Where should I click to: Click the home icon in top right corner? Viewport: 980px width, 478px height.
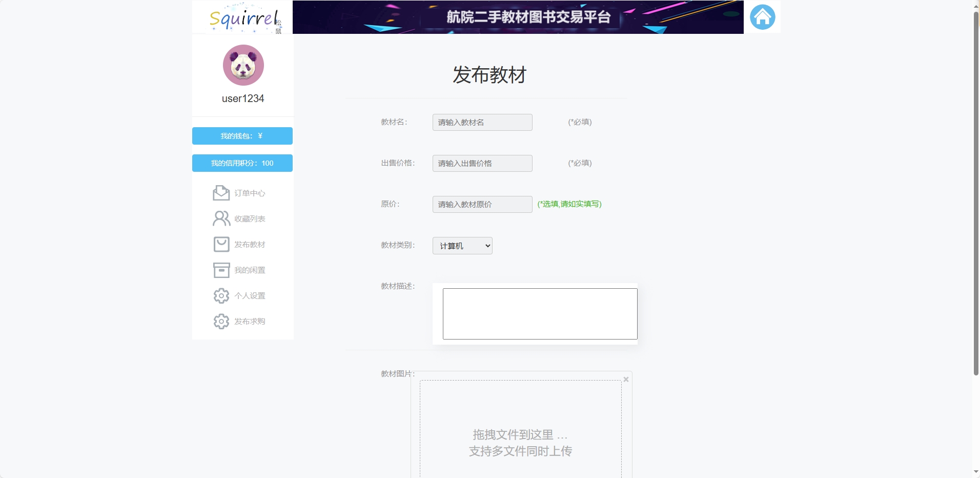(x=762, y=16)
